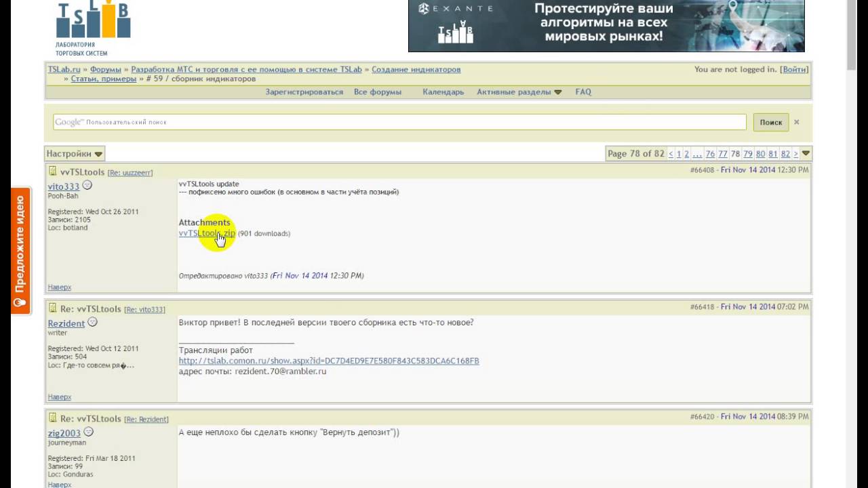Viewport: 868px width, 488px height.
Task: Click the Войти login link
Action: tap(794, 69)
